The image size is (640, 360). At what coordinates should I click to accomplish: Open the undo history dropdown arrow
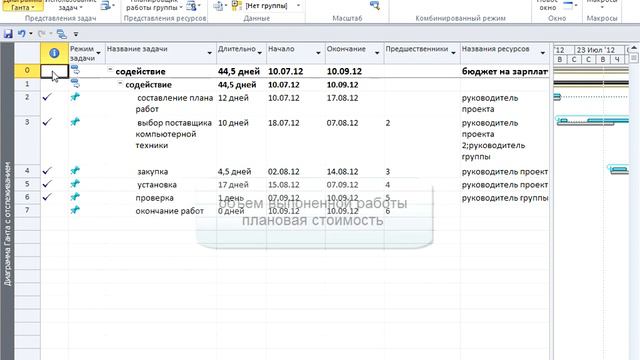point(31,34)
